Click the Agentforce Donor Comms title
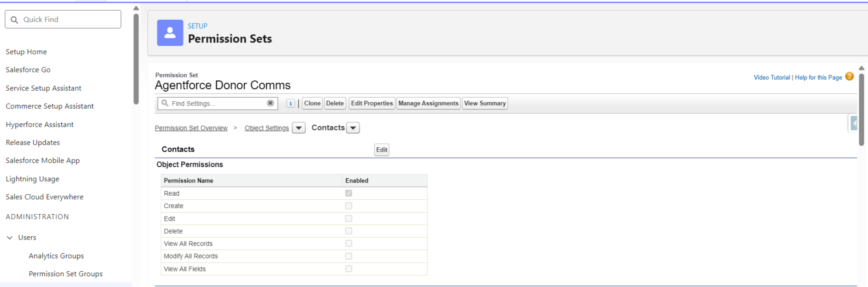Image resolution: width=868 pixels, height=287 pixels. point(223,85)
